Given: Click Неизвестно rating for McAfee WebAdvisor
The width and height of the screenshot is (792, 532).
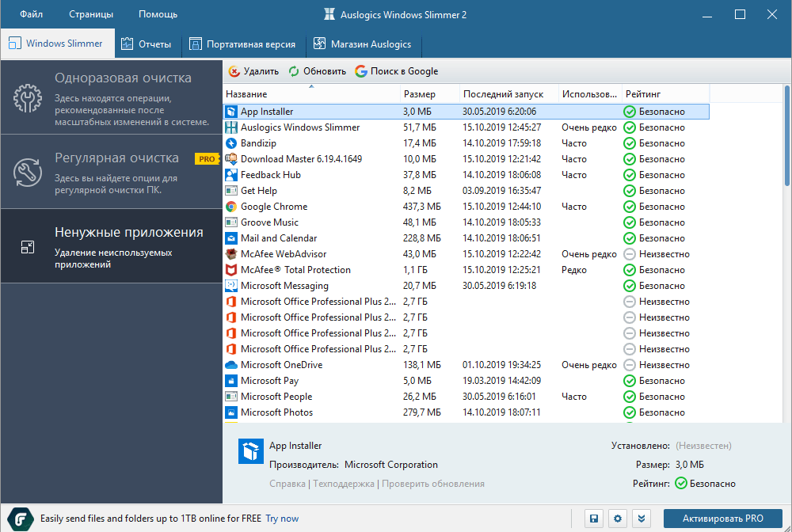Looking at the screenshot, I should pos(664,254).
